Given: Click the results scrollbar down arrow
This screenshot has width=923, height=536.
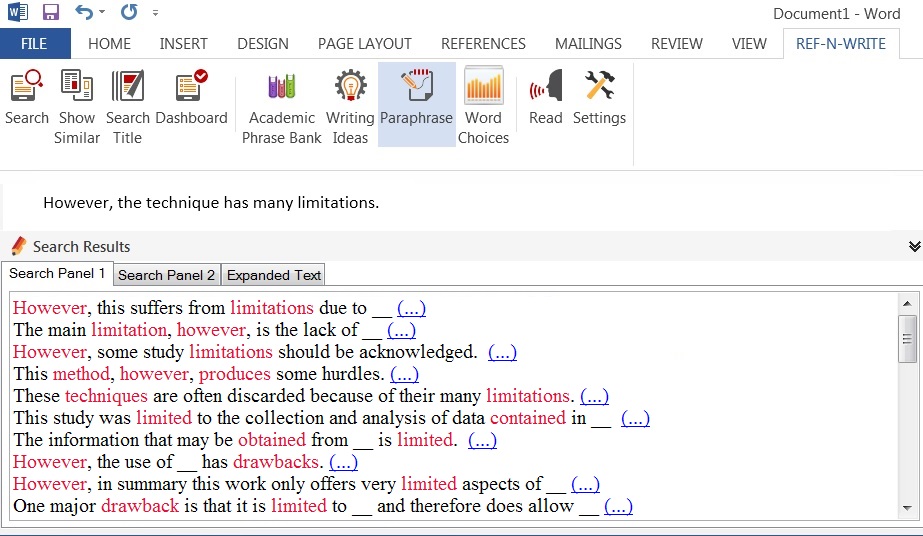Looking at the screenshot, I should [907, 508].
